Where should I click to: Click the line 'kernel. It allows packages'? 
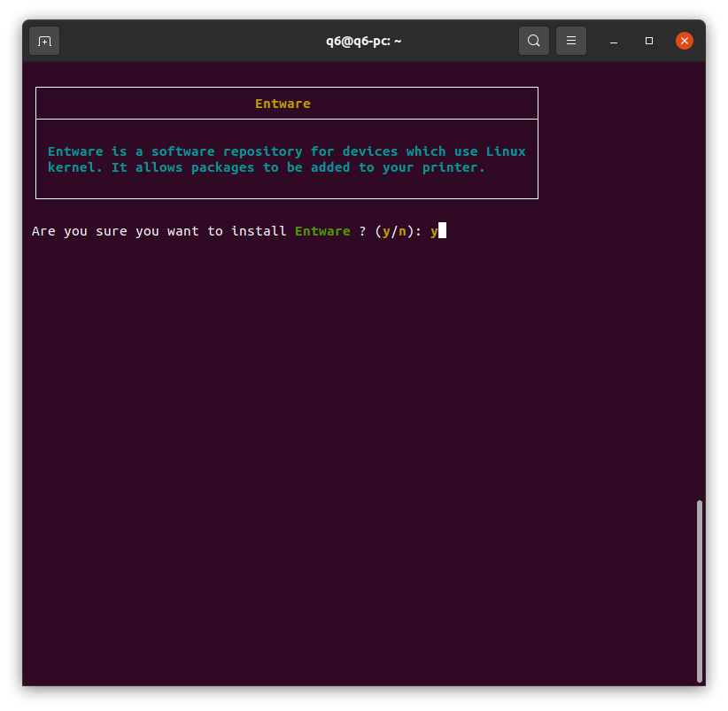pyautogui.click(x=266, y=167)
